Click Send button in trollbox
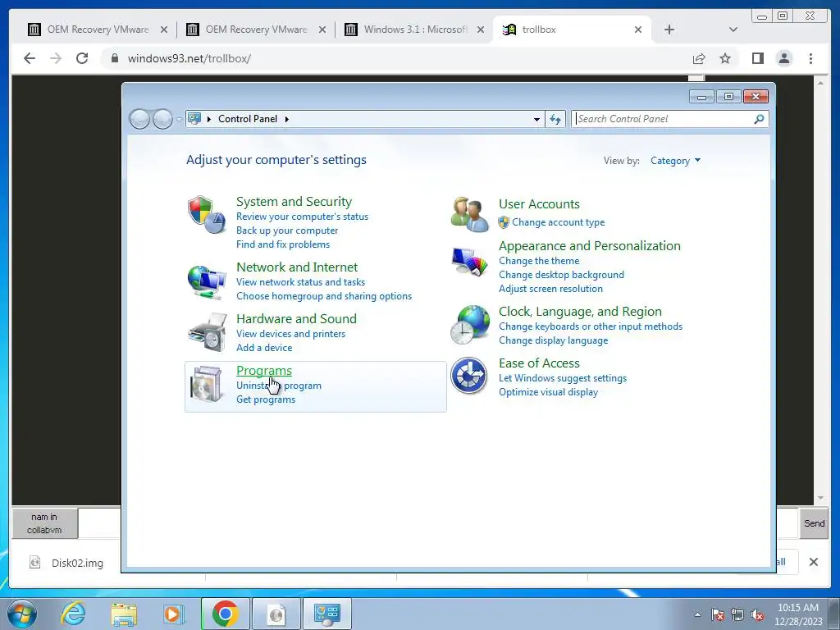840x630 pixels. point(814,523)
